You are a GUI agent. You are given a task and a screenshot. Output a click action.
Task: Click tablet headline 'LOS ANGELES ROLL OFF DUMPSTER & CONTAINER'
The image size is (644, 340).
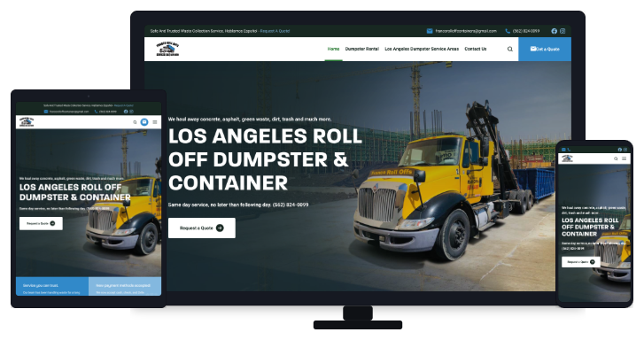tap(74, 192)
